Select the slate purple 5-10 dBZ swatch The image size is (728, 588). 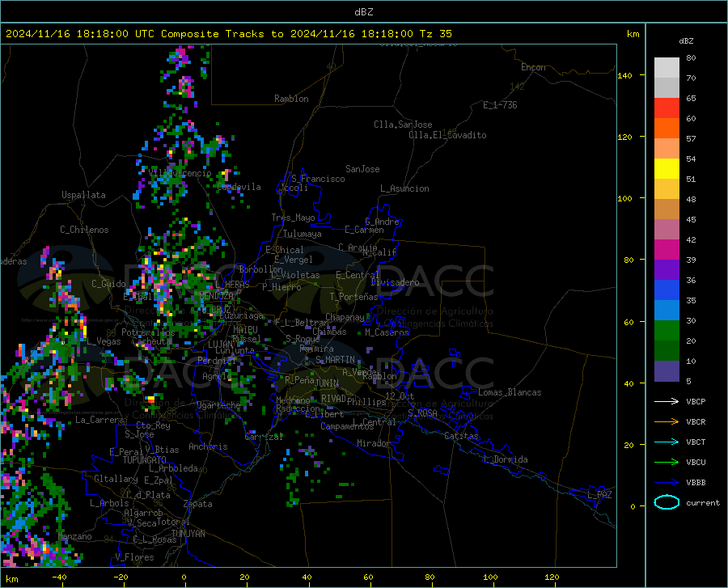(x=667, y=370)
